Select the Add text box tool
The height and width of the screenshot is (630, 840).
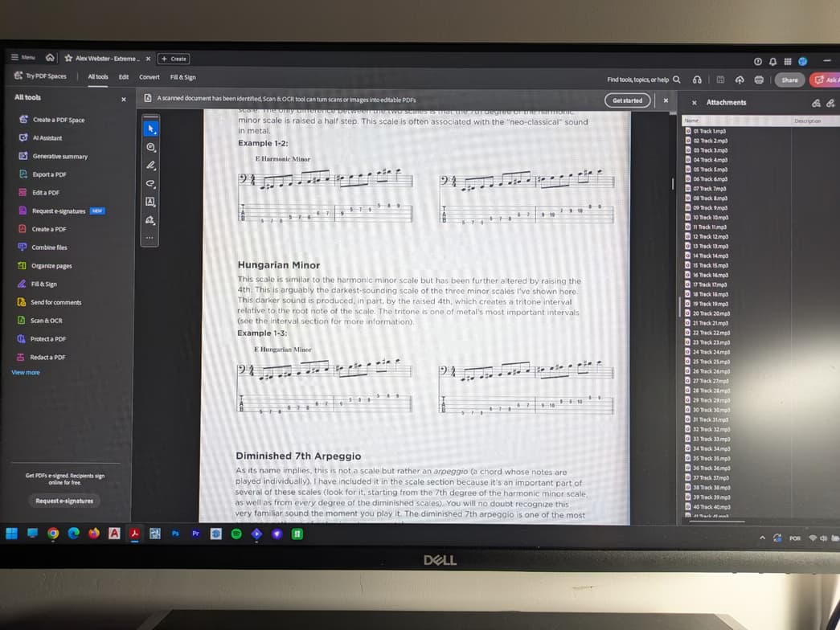pos(150,201)
